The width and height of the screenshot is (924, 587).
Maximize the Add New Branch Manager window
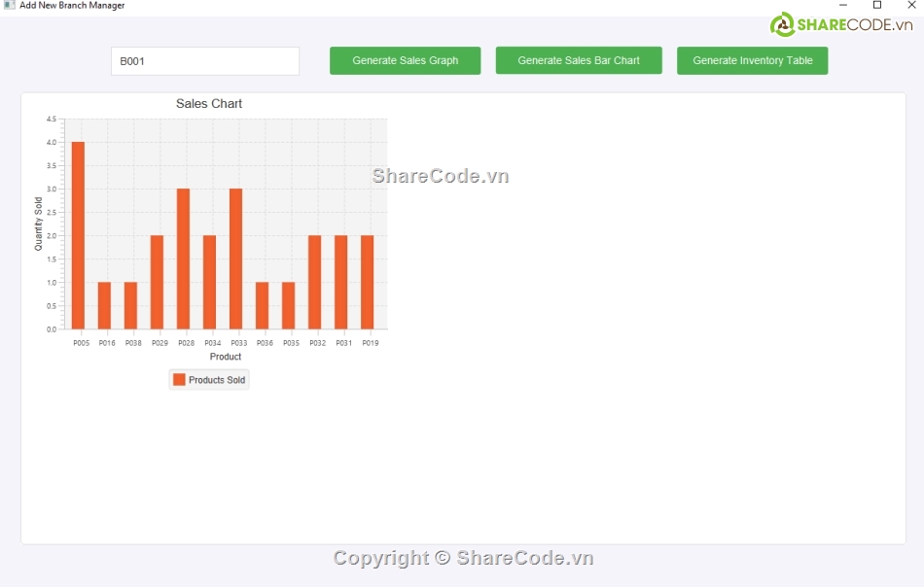pos(877,6)
